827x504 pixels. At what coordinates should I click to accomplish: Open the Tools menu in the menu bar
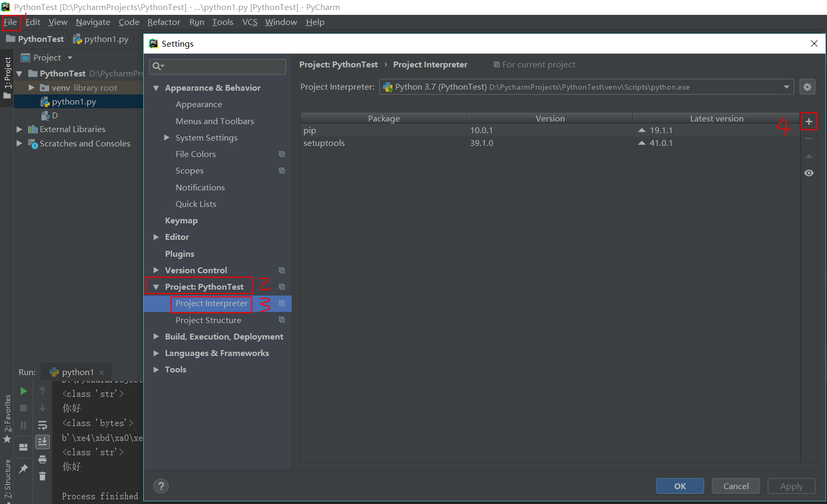tap(223, 22)
